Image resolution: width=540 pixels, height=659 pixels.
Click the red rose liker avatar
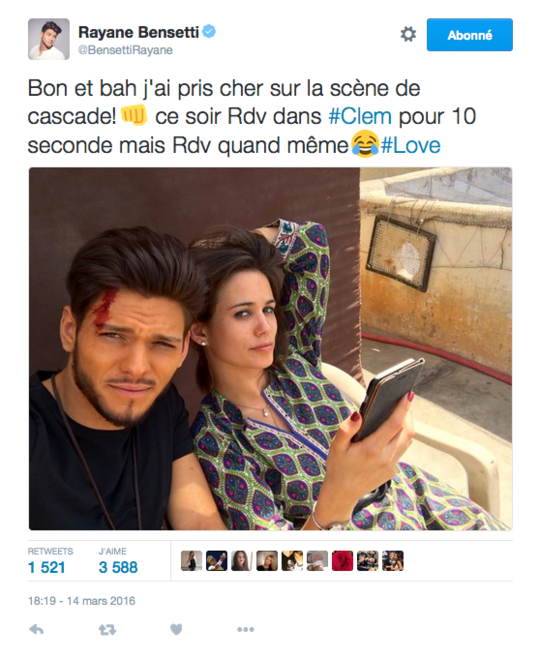tap(342, 561)
